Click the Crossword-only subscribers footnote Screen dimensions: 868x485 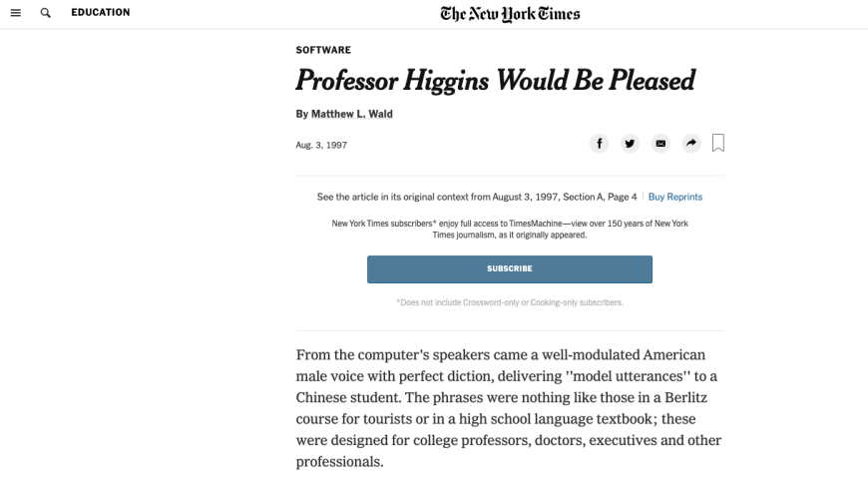tap(509, 302)
